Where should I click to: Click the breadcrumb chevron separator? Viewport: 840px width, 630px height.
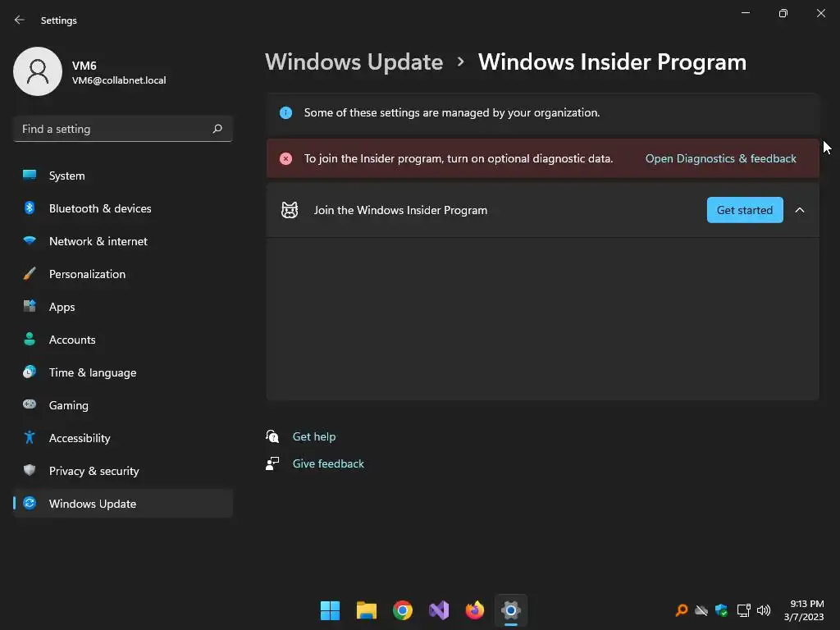click(x=460, y=62)
